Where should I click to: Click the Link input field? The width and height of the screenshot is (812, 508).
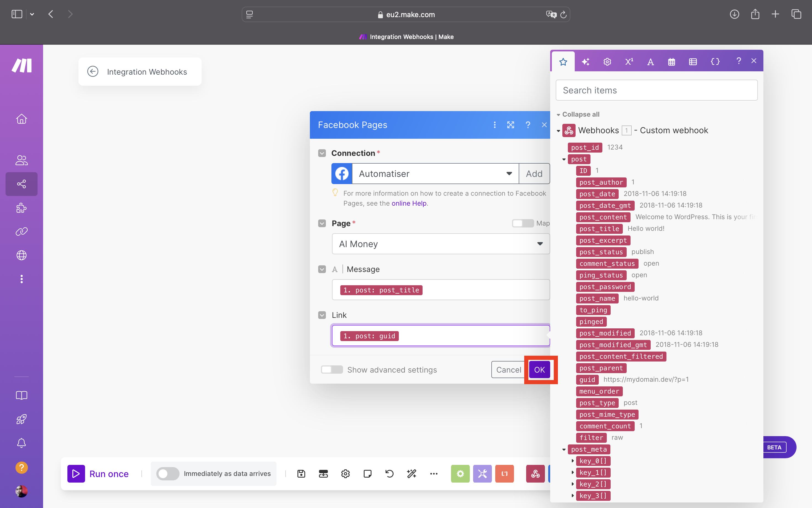441,335
